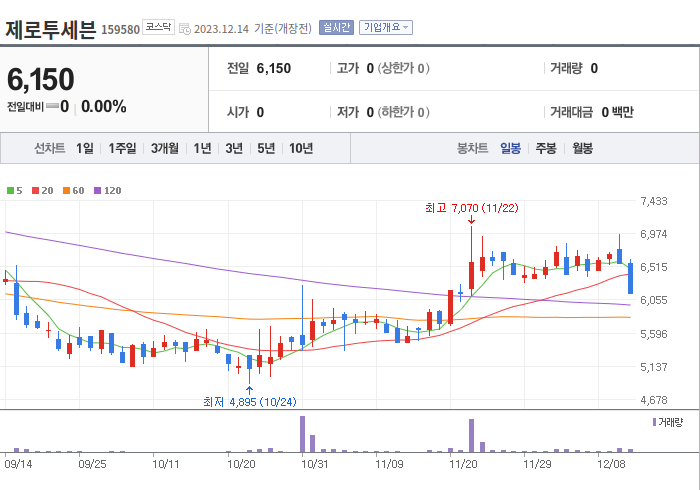Click the green 5-day moving average legend swatch
This screenshot has height=490, width=700.
pyautogui.click(x=10, y=191)
